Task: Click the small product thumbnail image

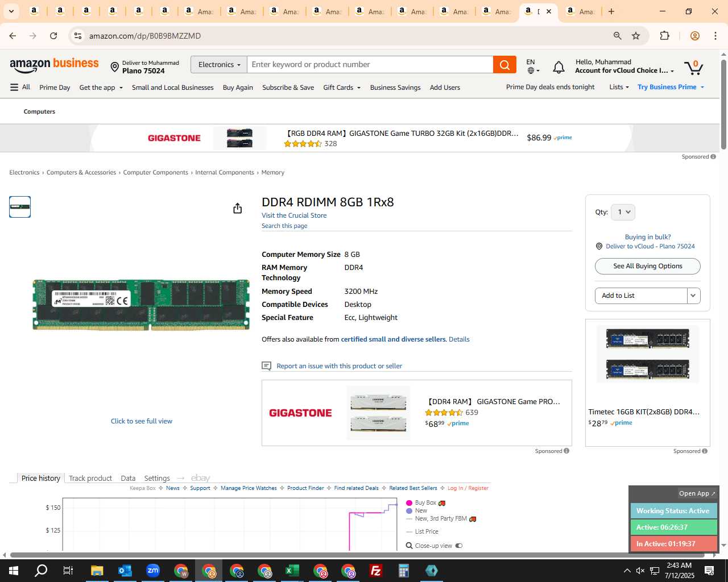Action: click(x=20, y=207)
